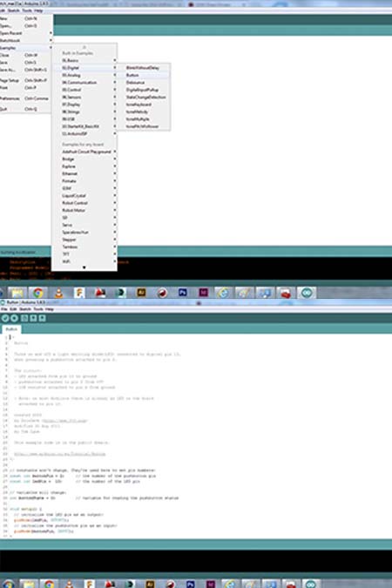Expand the WiFi submenu arrow
This screenshot has height=588, width=392.
(115, 261)
